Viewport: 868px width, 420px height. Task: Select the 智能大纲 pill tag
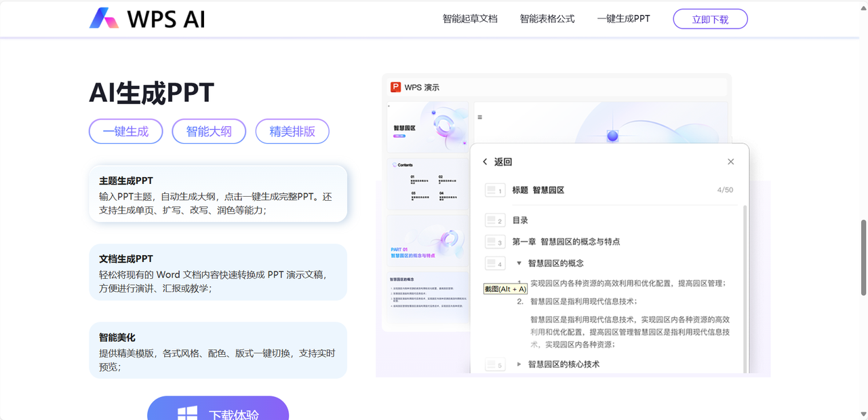click(209, 132)
